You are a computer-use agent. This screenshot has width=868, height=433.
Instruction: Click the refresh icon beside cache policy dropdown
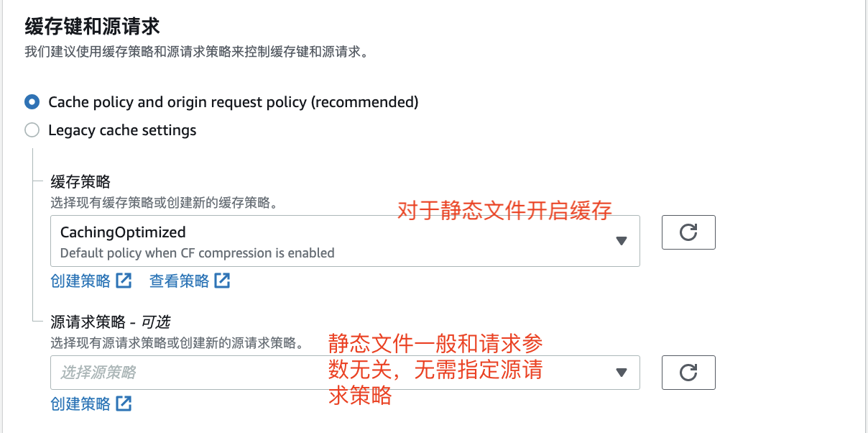[688, 232]
